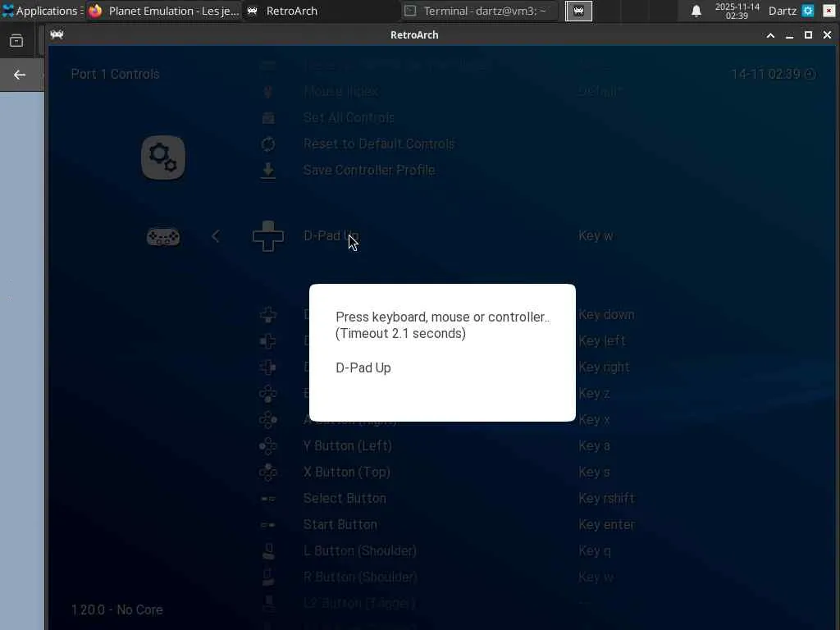Click the Key z value
The image size is (840, 630).
coord(594,393)
